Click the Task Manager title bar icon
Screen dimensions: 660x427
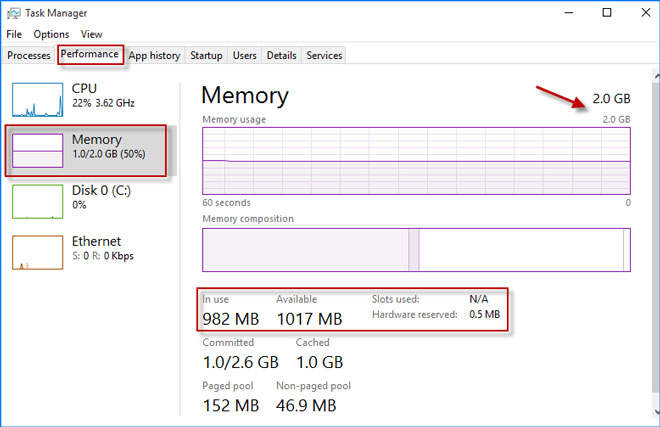(13, 13)
